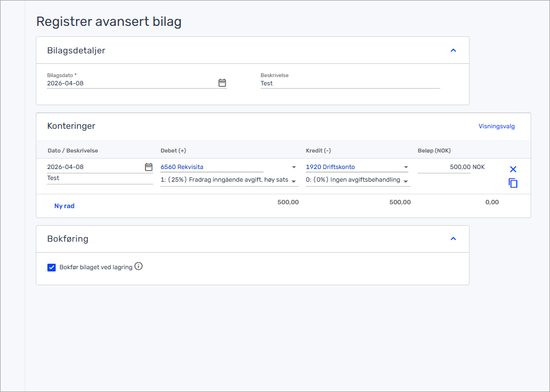Toggle Bokfør bilaget ved lagring checkbox

52,268
